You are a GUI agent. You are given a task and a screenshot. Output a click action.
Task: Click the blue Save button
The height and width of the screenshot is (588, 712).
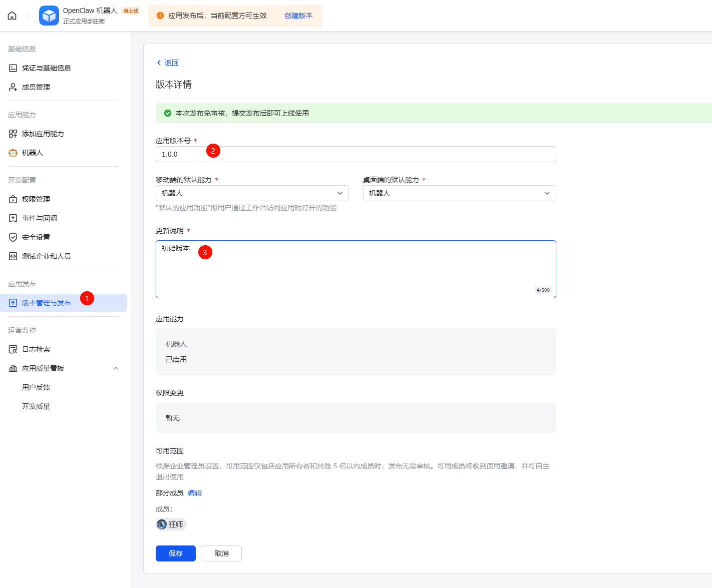click(x=175, y=553)
